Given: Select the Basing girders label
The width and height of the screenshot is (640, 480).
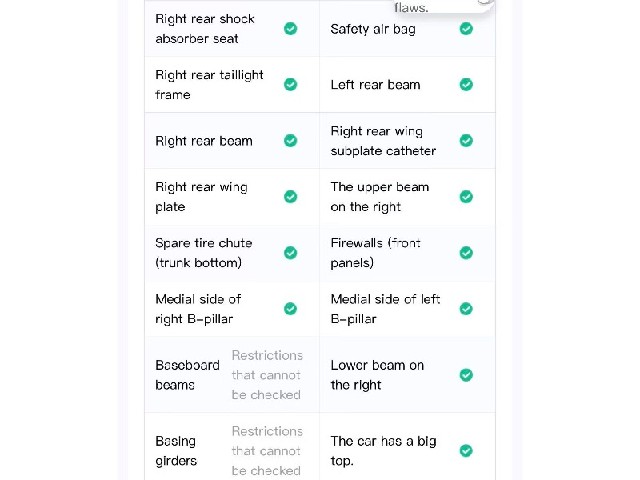Looking at the screenshot, I should 176,451.
